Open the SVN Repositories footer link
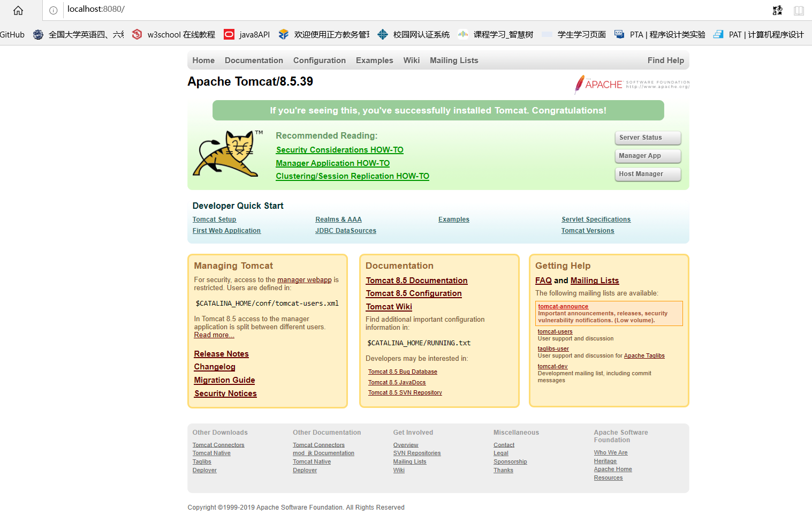The width and height of the screenshot is (812, 515). click(417, 453)
